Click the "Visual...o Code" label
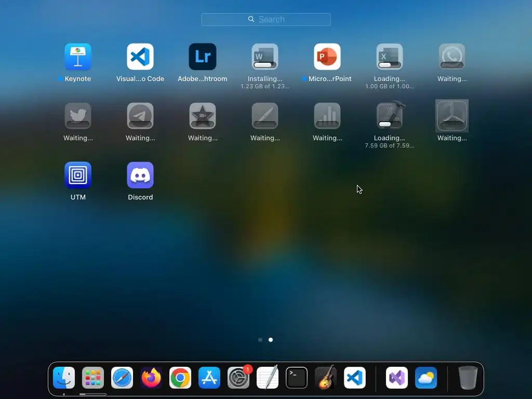The width and height of the screenshot is (532, 399). [140, 79]
